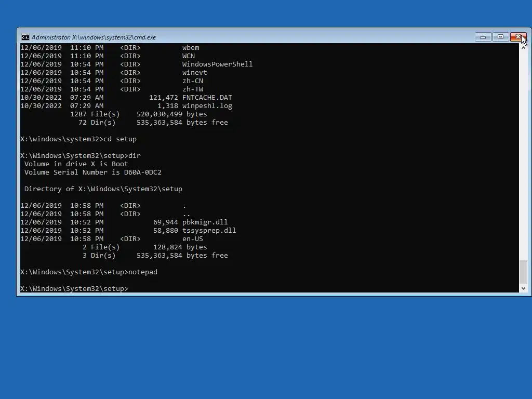Click the 'WCN' directory entry
This screenshot has width=532, height=399.
point(188,56)
